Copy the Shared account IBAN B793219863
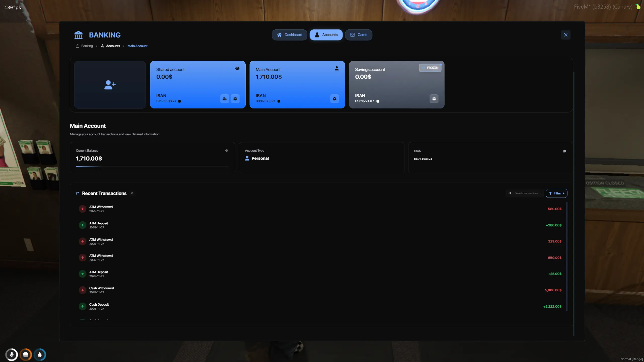Screen dimensions: 644x362 179,101
